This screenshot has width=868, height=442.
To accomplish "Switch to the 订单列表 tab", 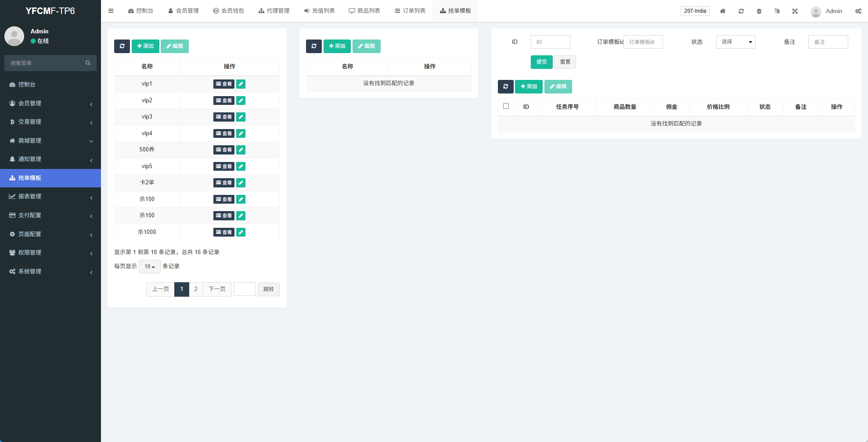I will pyautogui.click(x=410, y=11).
